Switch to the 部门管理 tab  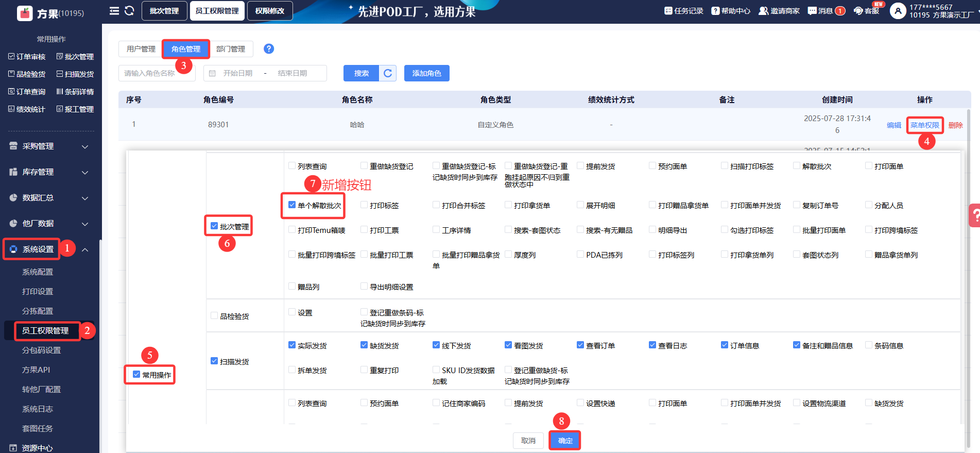pyautogui.click(x=231, y=49)
